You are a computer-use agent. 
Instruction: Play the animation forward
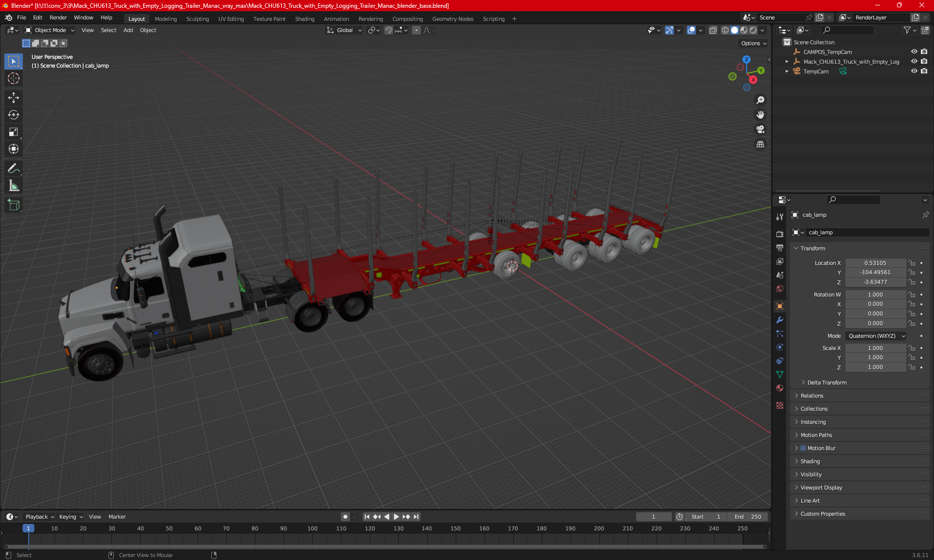396,517
